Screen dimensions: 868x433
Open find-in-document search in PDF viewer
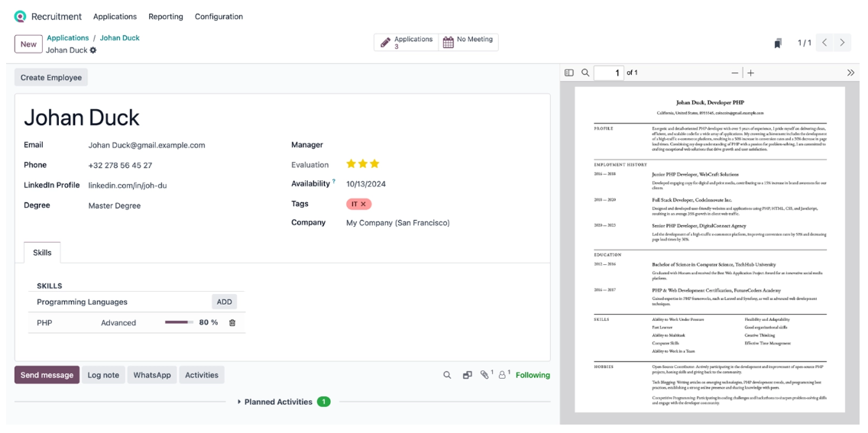585,73
